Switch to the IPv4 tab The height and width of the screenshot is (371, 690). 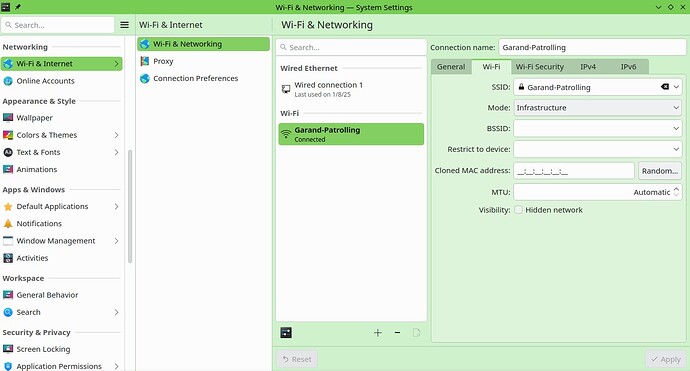[588, 66]
